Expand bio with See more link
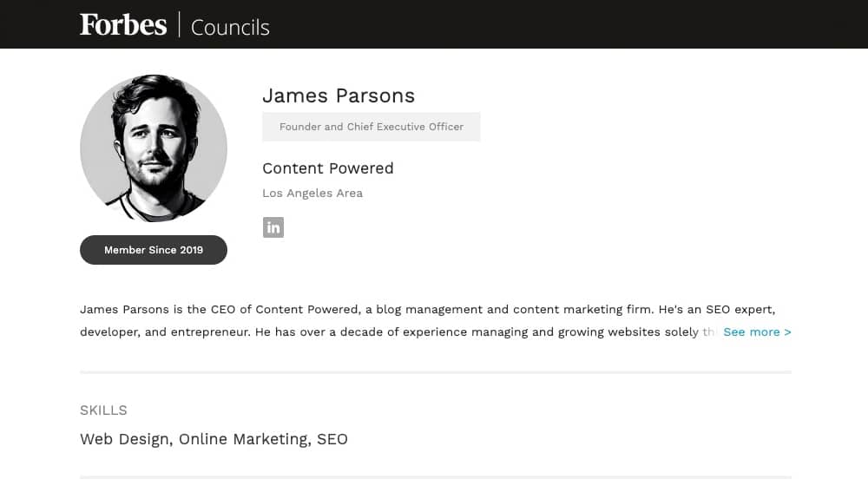This screenshot has width=868, height=486. coord(757,332)
